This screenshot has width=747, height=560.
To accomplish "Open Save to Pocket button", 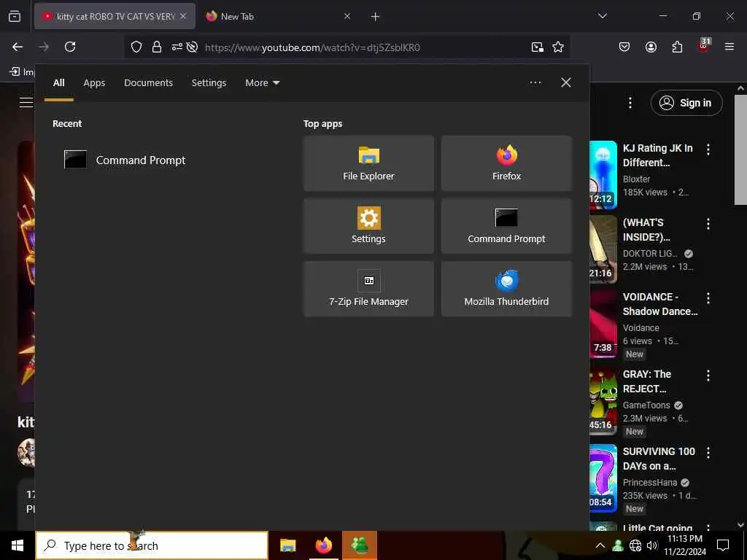I will (624, 47).
